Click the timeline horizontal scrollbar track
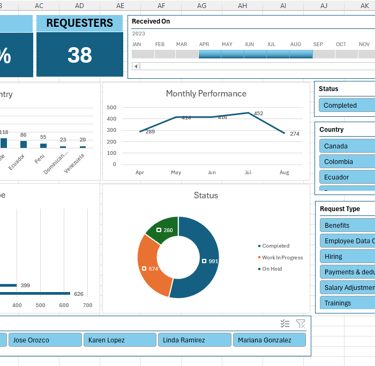The image size is (375, 366). 257,66
